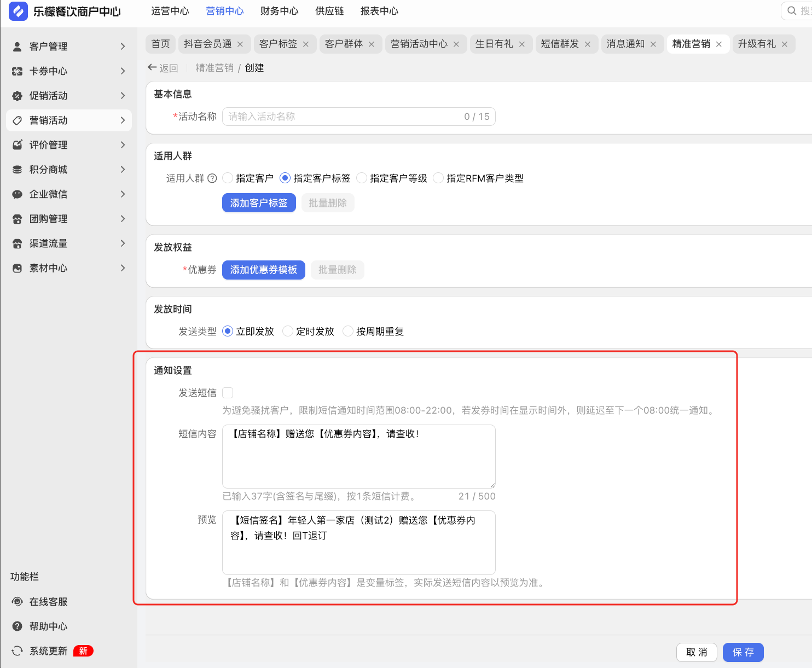Click the 添加优惠券模板 button
Image resolution: width=812 pixels, height=668 pixels.
pos(264,270)
